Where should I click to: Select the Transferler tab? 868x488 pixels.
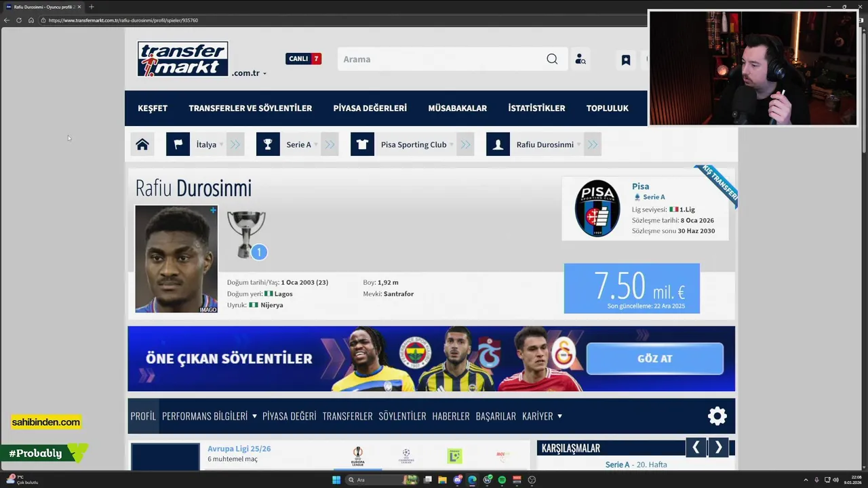(x=348, y=416)
